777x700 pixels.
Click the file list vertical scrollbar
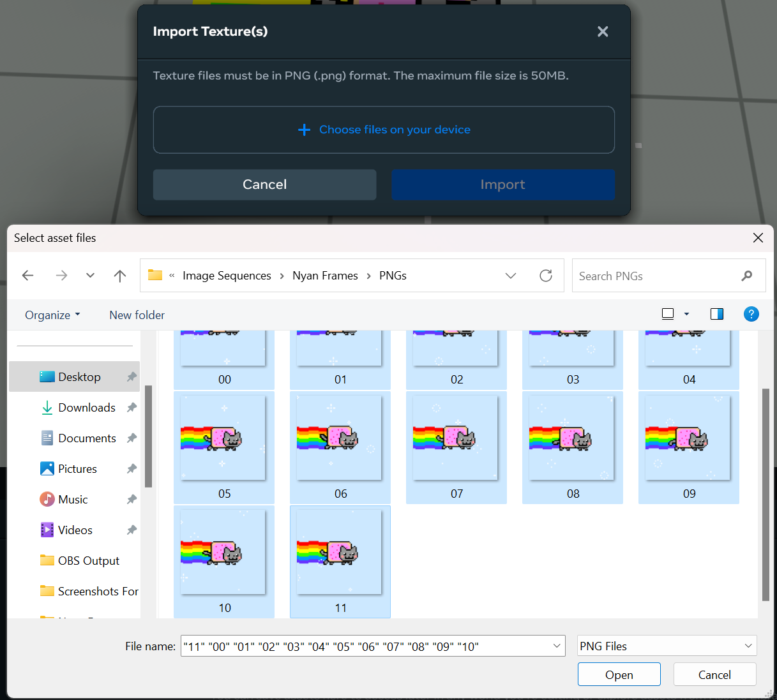[766, 495]
